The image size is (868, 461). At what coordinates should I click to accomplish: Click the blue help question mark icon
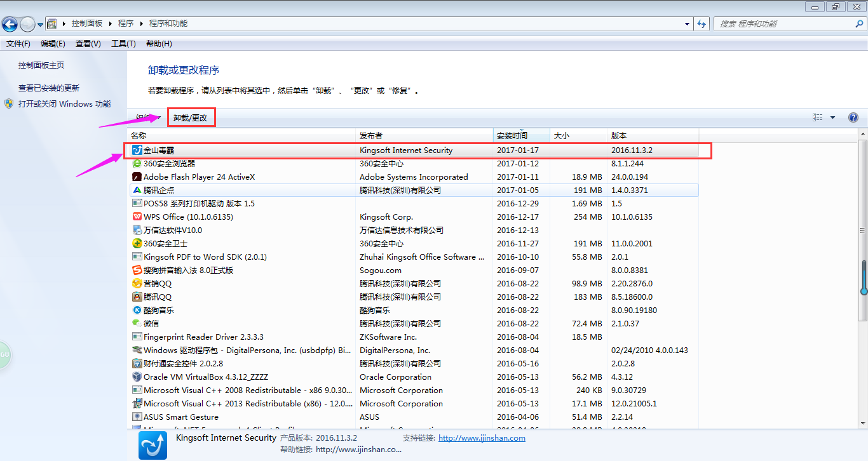[853, 117]
